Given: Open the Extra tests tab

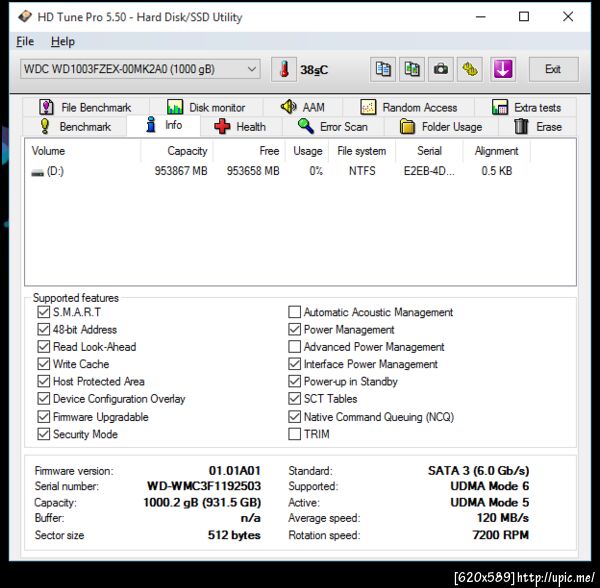Looking at the screenshot, I should (526, 107).
